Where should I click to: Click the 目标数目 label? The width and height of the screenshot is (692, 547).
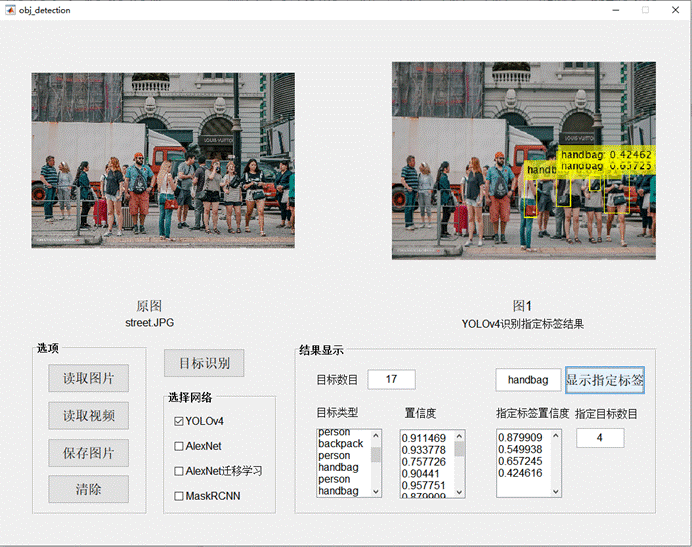337,380
